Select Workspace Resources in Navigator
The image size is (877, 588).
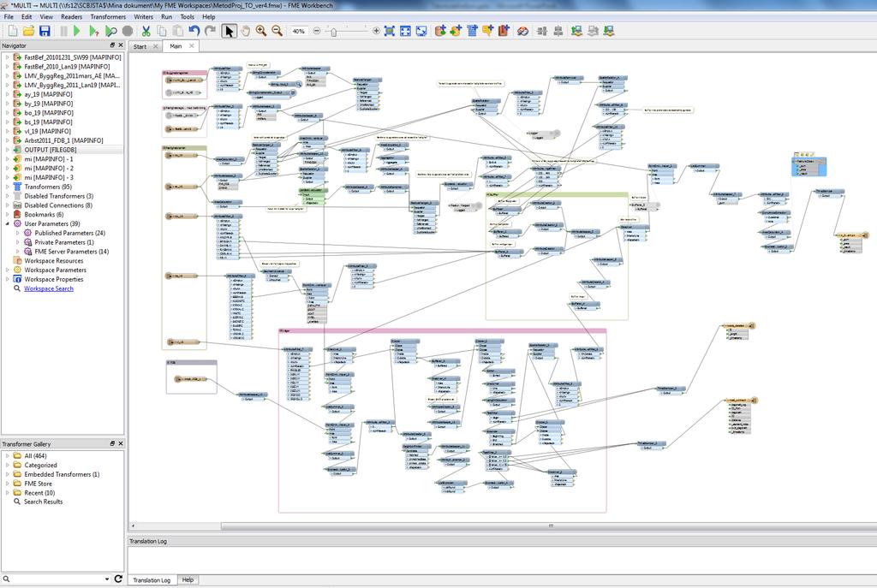[54, 261]
